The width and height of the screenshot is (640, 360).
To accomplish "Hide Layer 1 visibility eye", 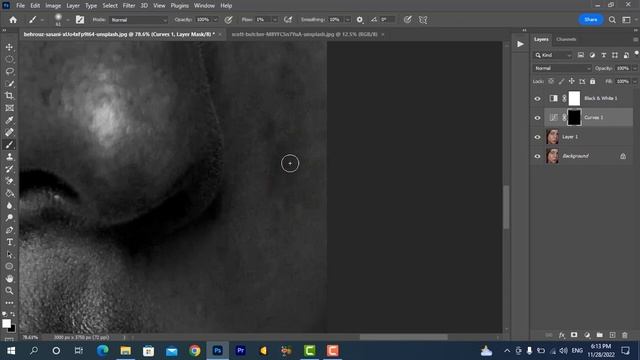I will (x=537, y=137).
